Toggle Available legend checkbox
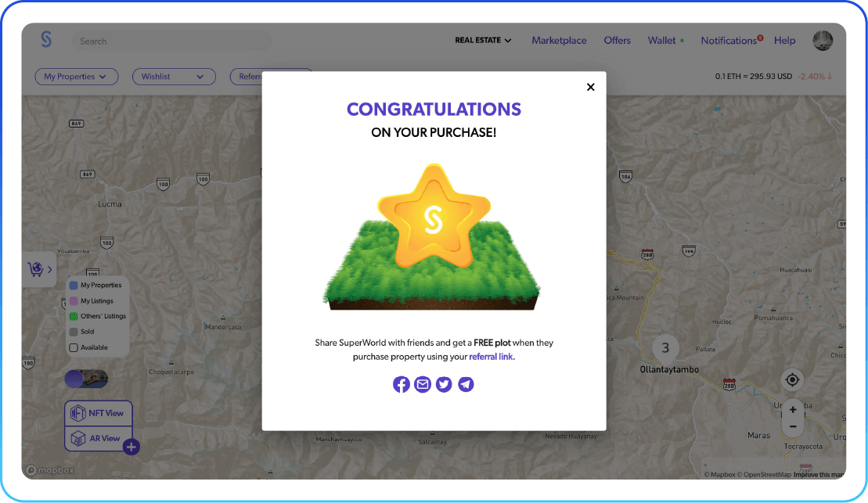Image resolution: width=868 pixels, height=503 pixels. pos(74,347)
